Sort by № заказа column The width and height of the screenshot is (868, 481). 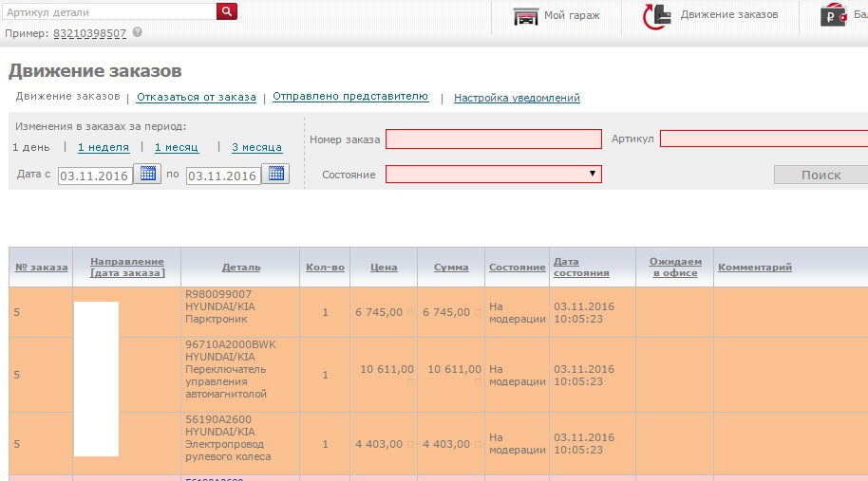[42, 267]
